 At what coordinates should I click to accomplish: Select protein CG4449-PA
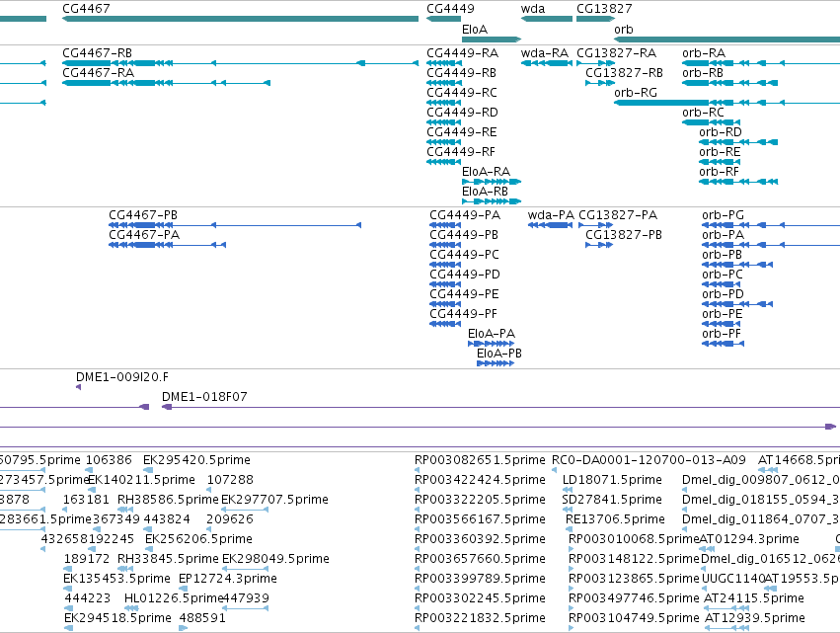pos(445,225)
